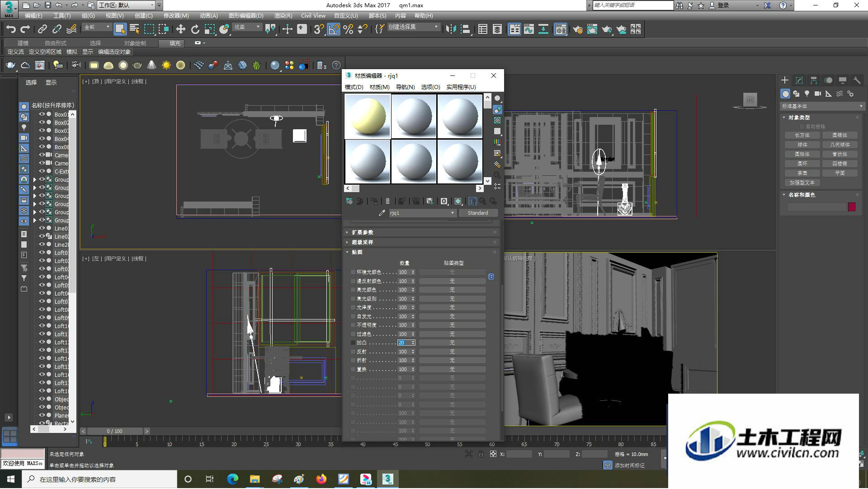
Task: Enable the 漫反射颜色 map checkbox
Action: coord(353,281)
